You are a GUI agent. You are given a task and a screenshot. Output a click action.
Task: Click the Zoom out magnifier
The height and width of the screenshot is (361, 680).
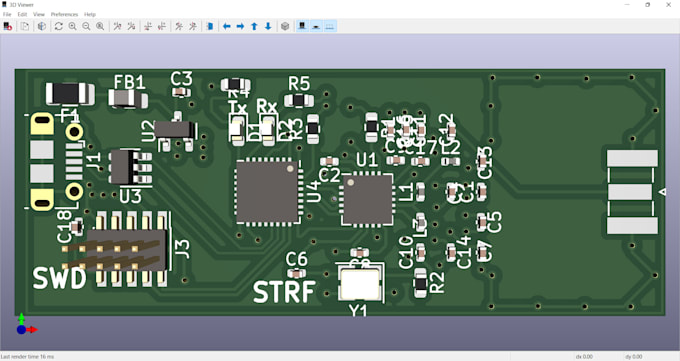(86, 26)
